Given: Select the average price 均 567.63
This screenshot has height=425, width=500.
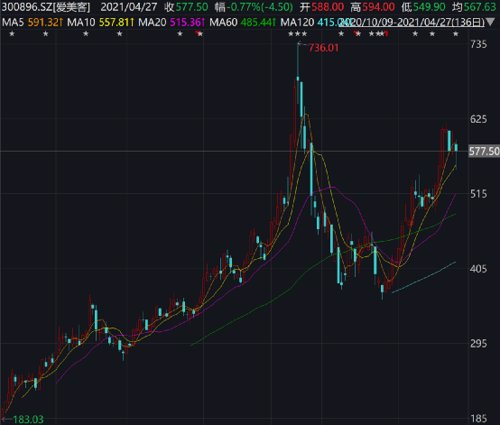Looking at the screenshot, I should [x=474, y=7].
